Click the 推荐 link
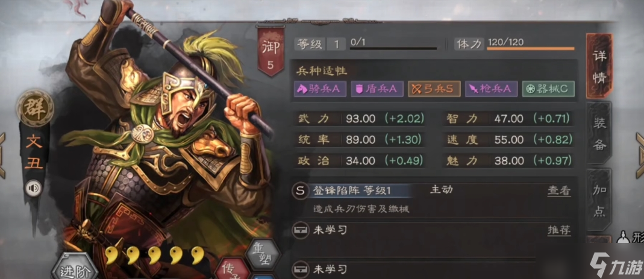Screen dimensions: 644x279 [559, 230]
